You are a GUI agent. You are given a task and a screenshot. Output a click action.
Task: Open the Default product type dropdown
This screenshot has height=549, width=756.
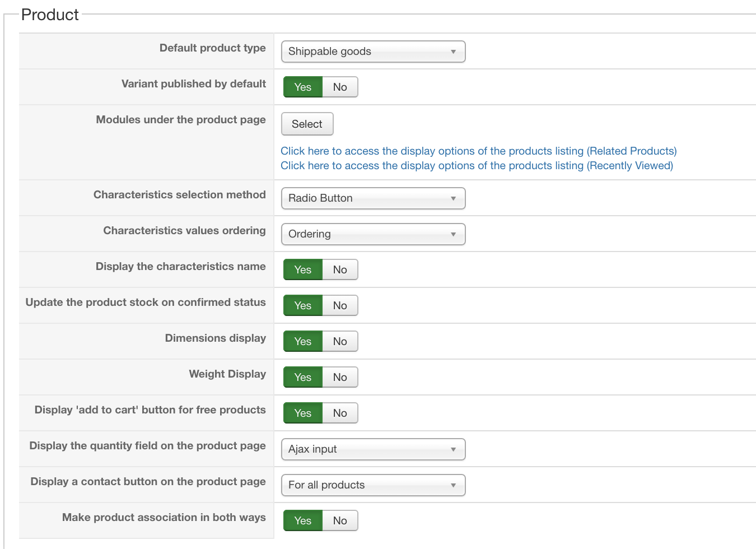373,52
